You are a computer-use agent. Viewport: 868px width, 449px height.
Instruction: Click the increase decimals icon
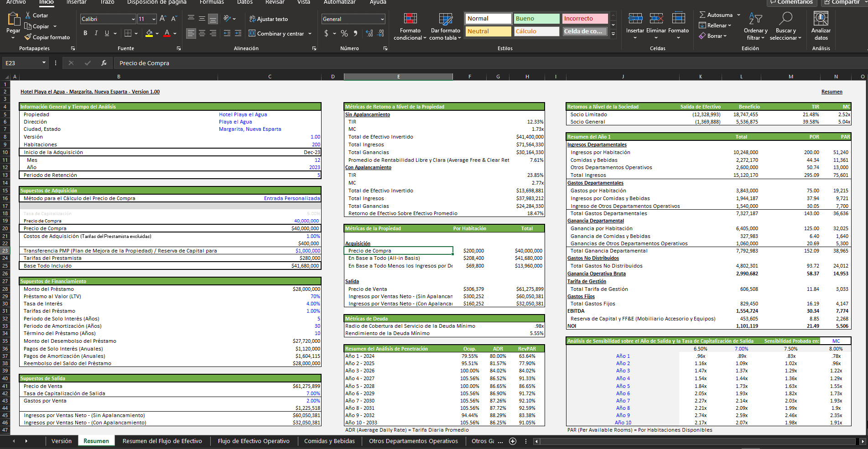pyautogui.click(x=369, y=33)
